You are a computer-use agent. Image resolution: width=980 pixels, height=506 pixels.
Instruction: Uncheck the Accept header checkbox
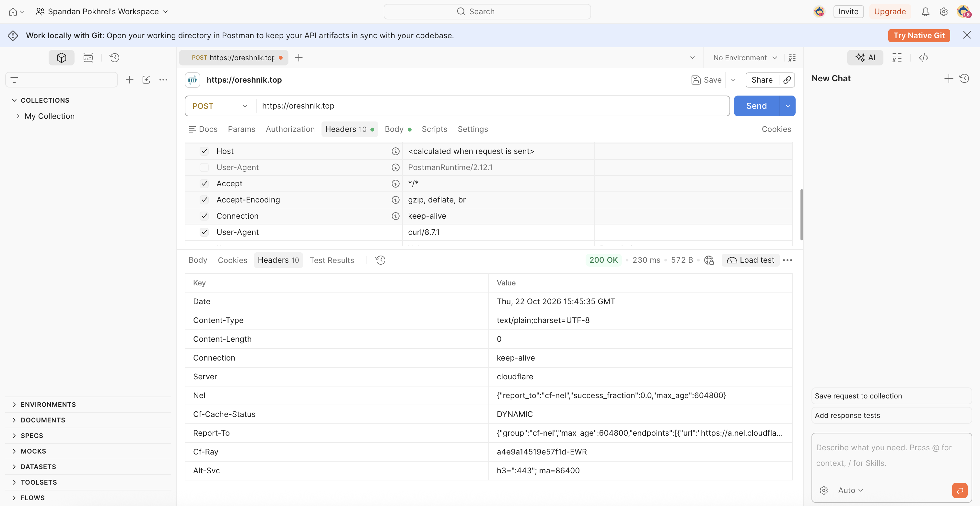coord(204,184)
